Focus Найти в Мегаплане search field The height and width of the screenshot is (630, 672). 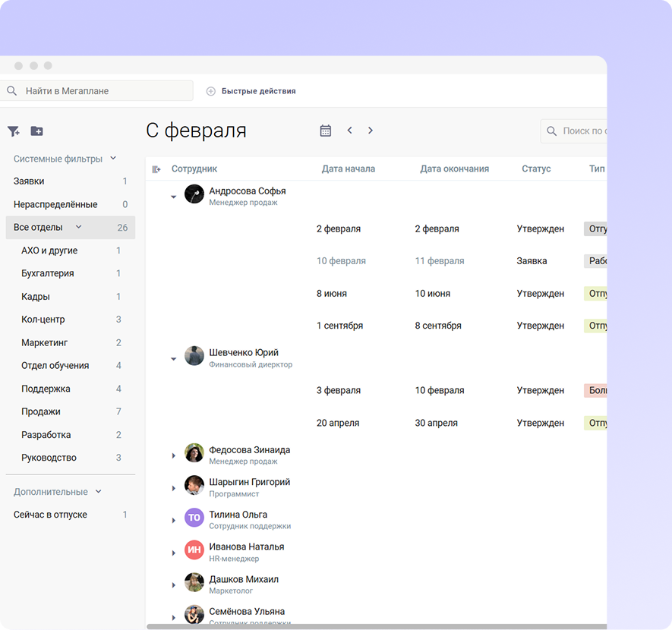[97, 91]
